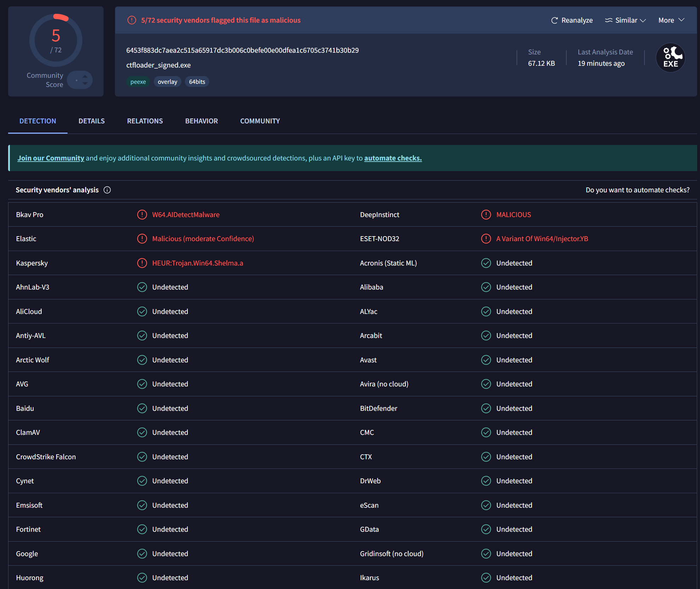This screenshot has width=700, height=589.
Task: Click the Antiy-AVL undetected checkmark icon
Action: click(x=142, y=336)
